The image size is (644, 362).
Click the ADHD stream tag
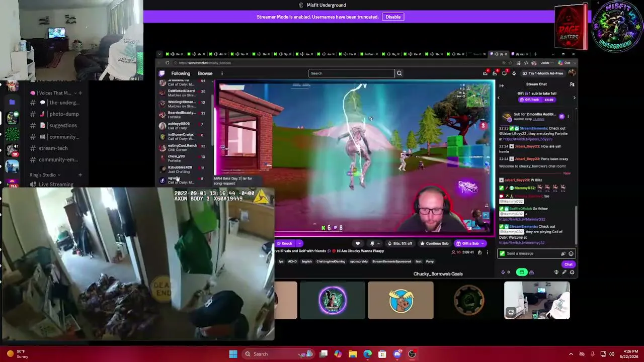pos(292,261)
